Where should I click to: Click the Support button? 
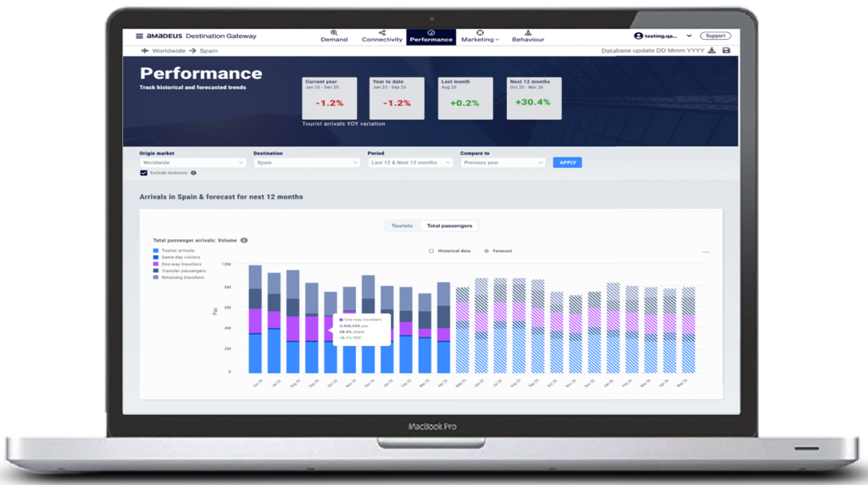click(715, 36)
